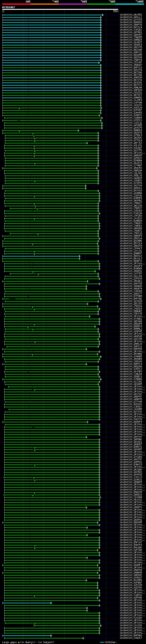Select the UniRef100_A3LVV1 label

[131, 146]
